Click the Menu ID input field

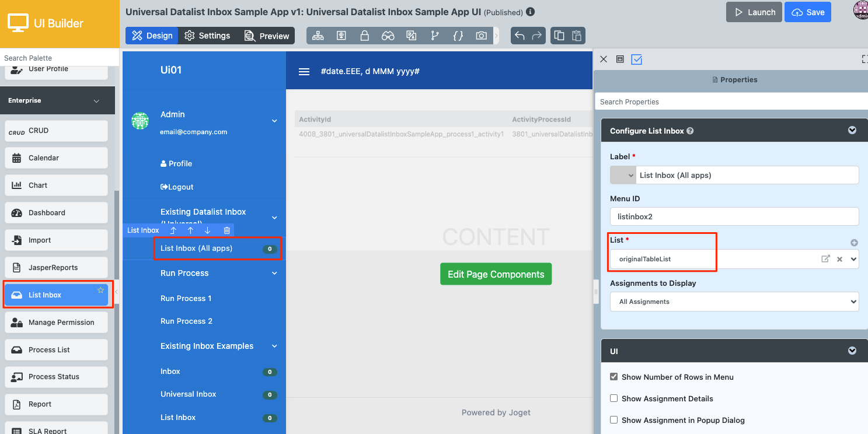(734, 216)
